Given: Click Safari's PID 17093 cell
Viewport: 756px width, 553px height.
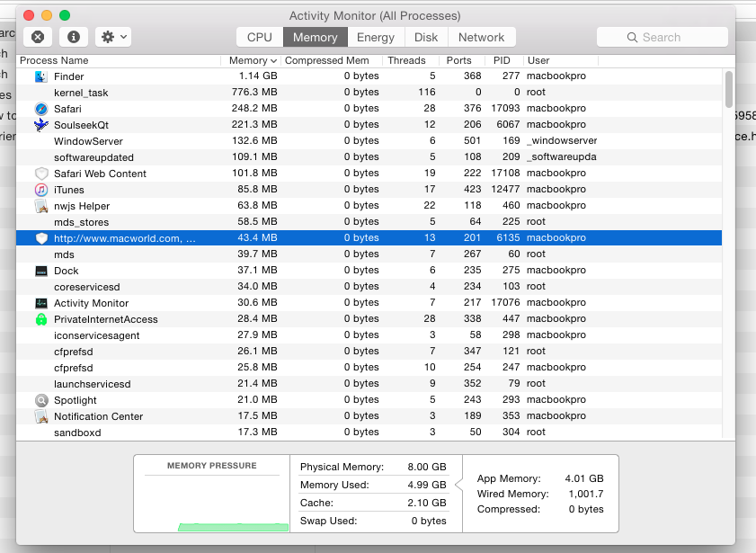Looking at the screenshot, I should [x=505, y=109].
